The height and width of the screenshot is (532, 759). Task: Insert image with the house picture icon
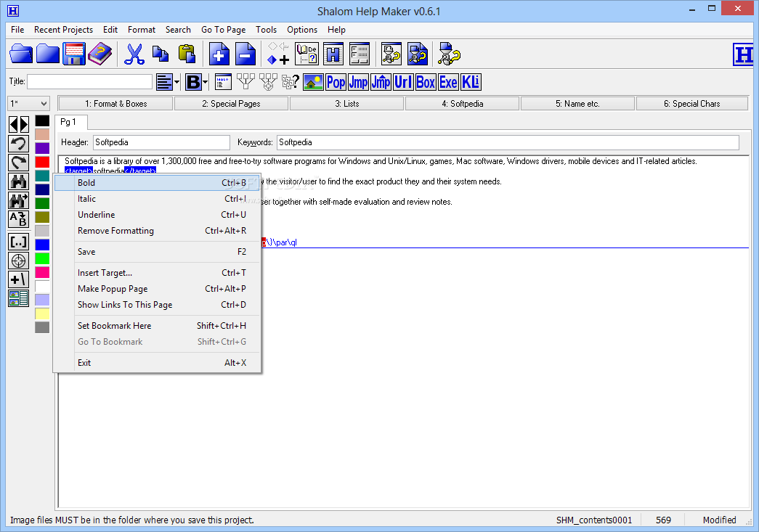click(313, 82)
